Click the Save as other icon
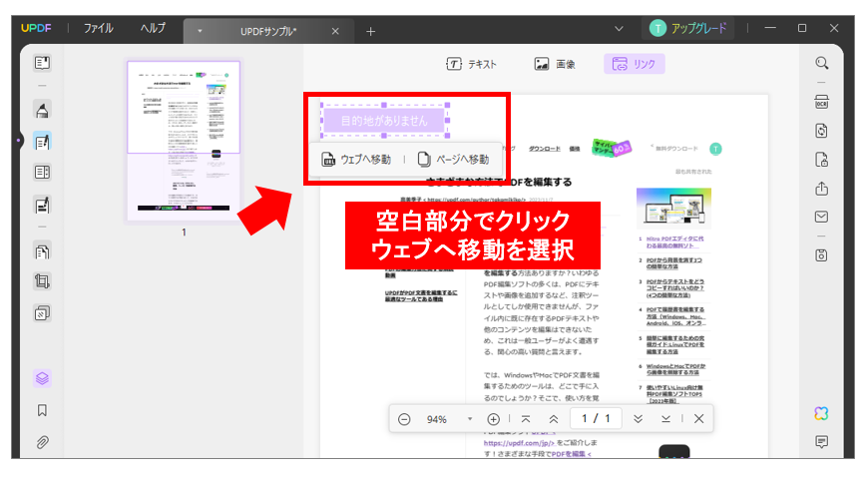This screenshot has width=868, height=477. [822, 255]
